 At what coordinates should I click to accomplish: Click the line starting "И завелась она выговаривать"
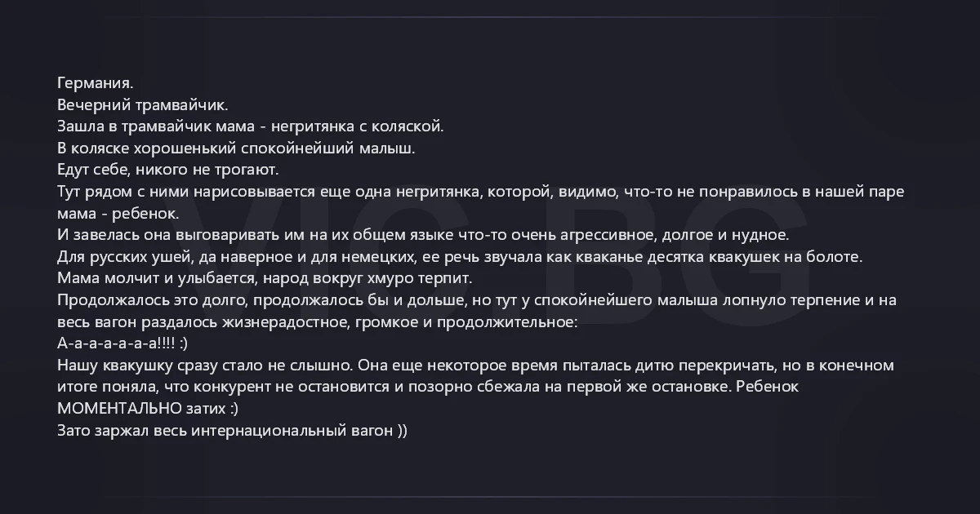(x=423, y=235)
